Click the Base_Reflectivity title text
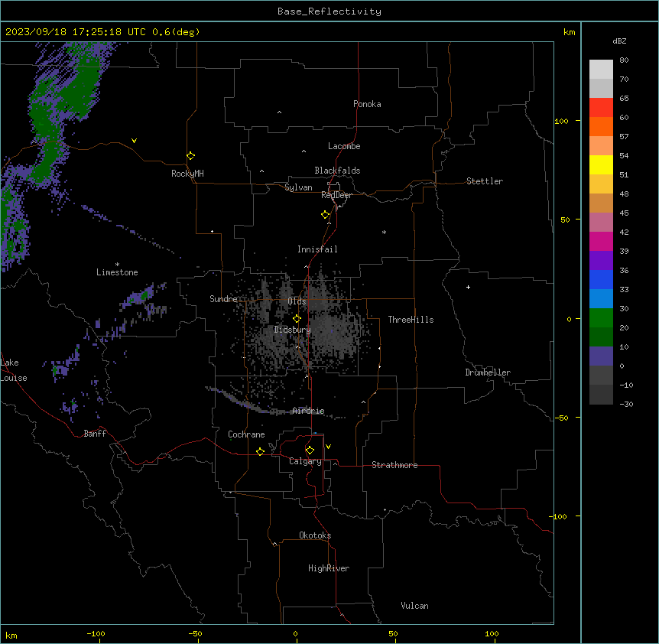Viewport: 659px width, 644px height. 329,11
